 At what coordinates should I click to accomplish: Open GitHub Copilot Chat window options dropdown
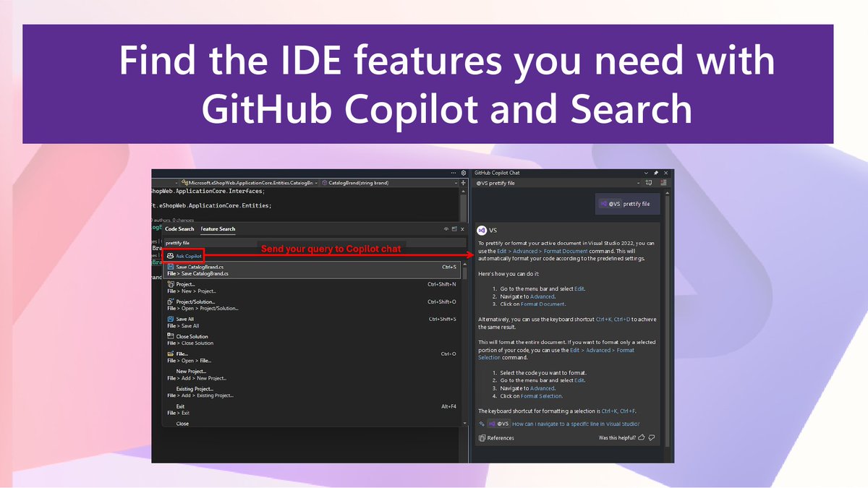tap(647, 174)
